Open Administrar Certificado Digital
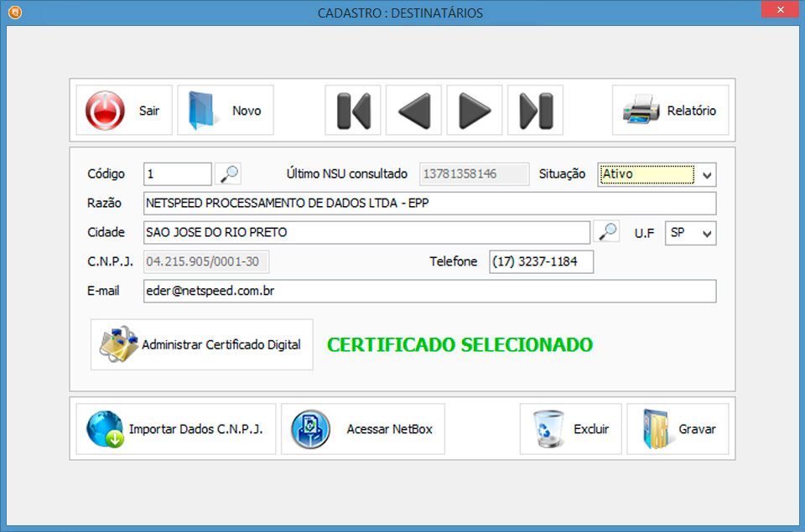Image resolution: width=805 pixels, height=532 pixels. click(202, 344)
